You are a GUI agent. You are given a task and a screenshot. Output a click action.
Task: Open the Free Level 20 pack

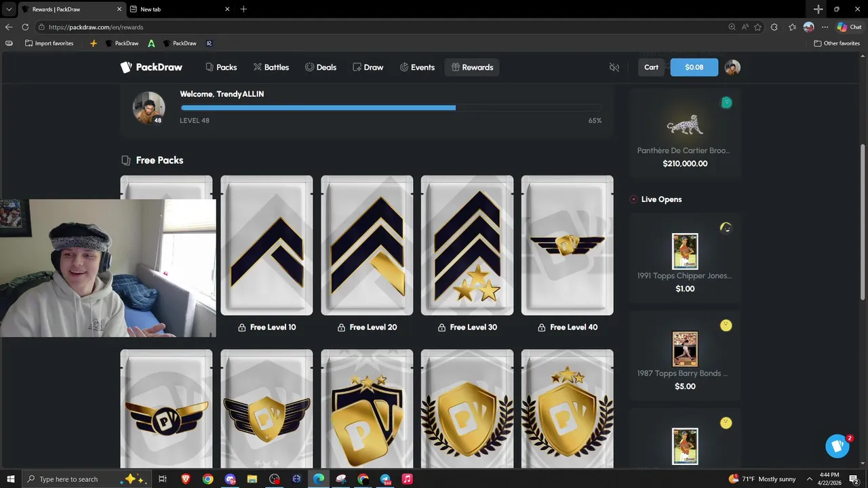367,245
